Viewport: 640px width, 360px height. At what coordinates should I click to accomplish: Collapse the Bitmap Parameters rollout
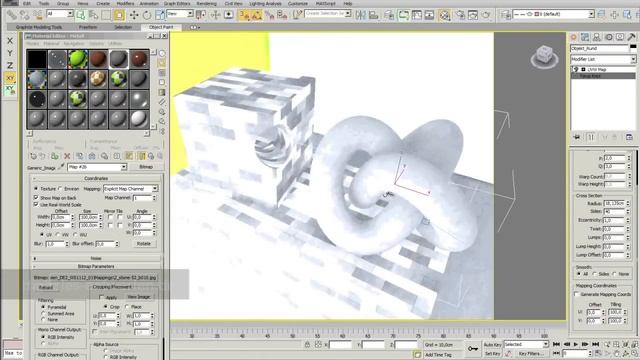tap(96, 266)
